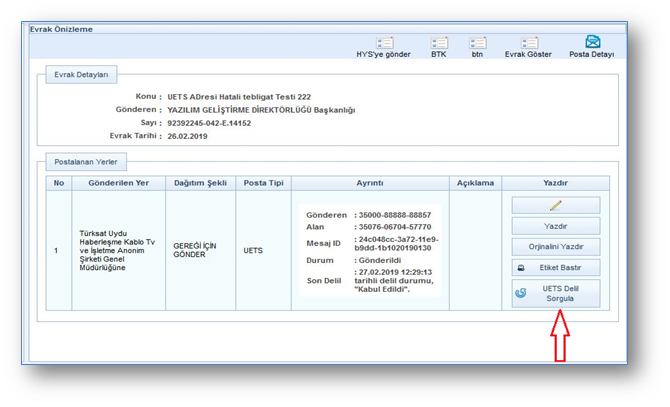Click the Türksat recipient cell
The image size is (670, 407).
coord(118,250)
